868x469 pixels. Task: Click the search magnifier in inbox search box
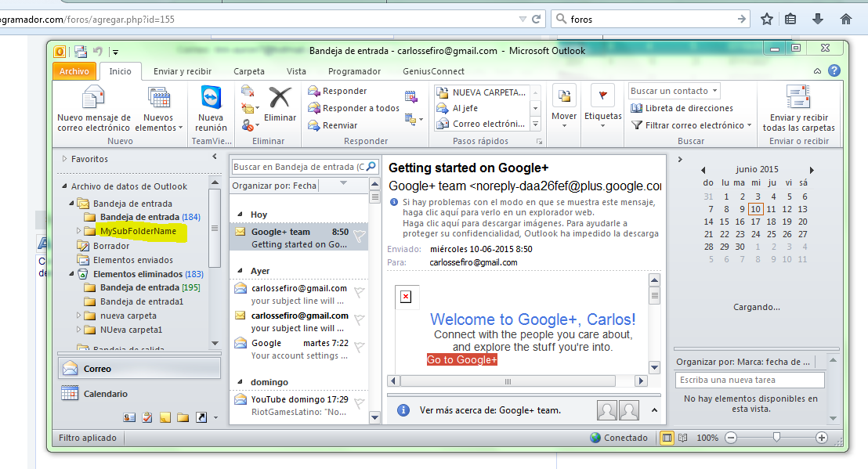371,166
